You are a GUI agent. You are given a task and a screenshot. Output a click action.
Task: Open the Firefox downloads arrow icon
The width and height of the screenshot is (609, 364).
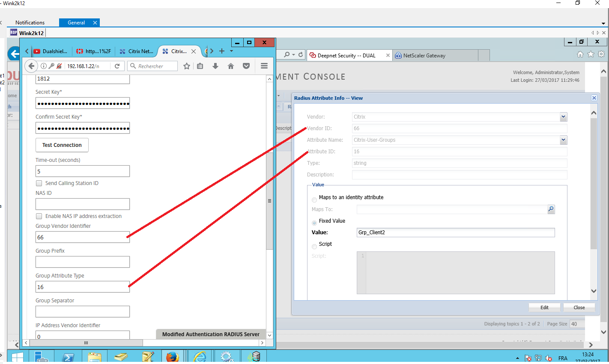pos(215,66)
